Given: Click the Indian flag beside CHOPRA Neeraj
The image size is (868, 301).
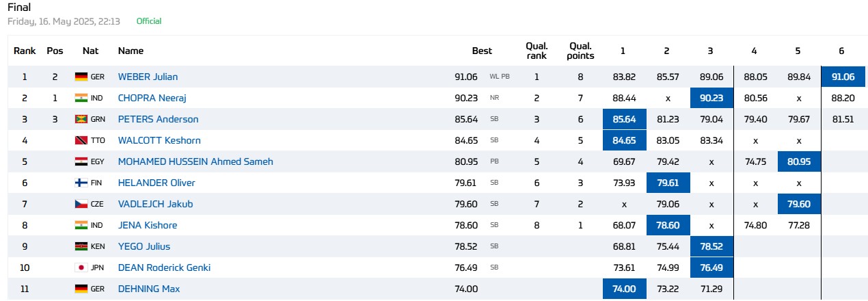Looking at the screenshot, I should point(81,98).
